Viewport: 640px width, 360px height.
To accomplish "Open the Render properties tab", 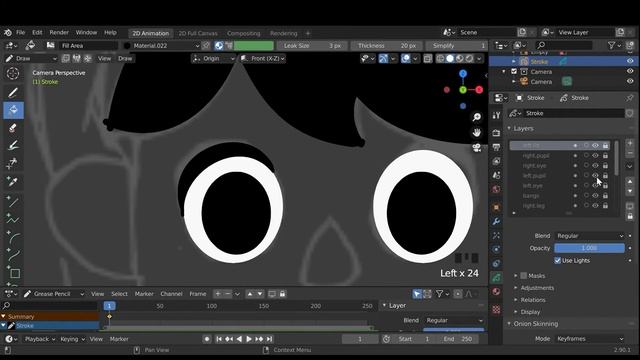I will [x=496, y=133].
